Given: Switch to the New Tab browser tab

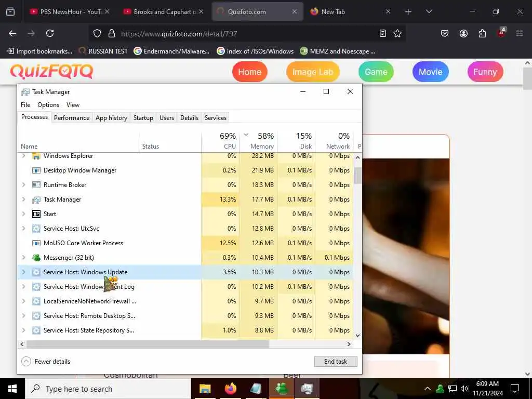Looking at the screenshot, I should pos(351,11).
